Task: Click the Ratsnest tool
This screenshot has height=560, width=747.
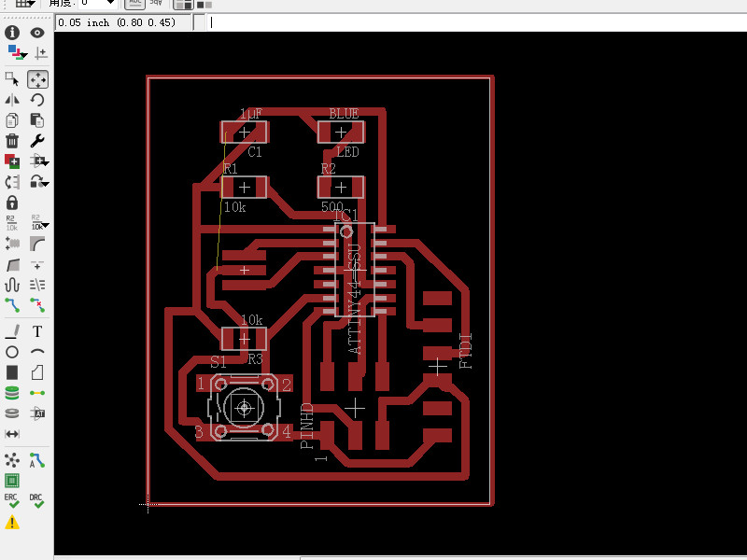Action: coord(12,460)
